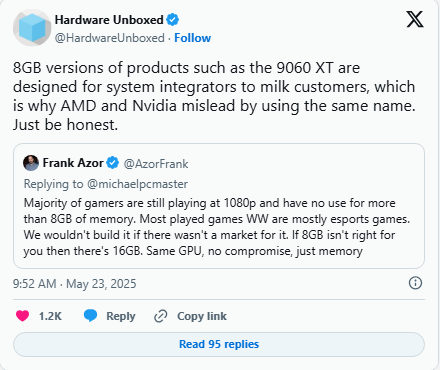Click Frank Azor's verified checkmark badge

pyautogui.click(x=112, y=163)
